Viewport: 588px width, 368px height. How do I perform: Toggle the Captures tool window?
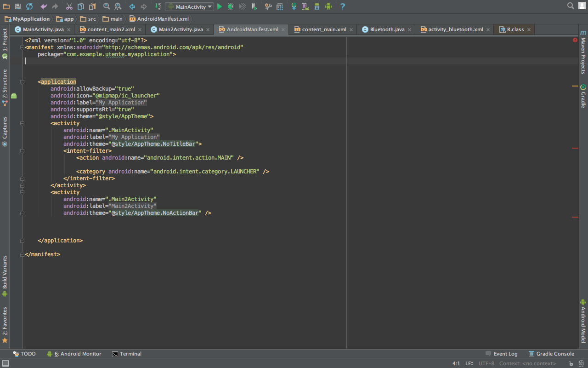(5, 131)
